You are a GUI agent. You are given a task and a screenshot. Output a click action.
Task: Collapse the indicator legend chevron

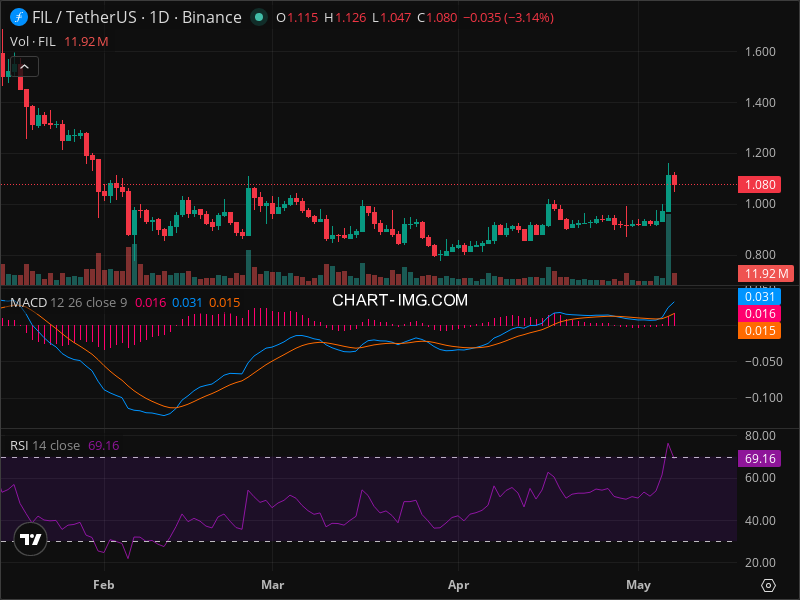pos(24,67)
